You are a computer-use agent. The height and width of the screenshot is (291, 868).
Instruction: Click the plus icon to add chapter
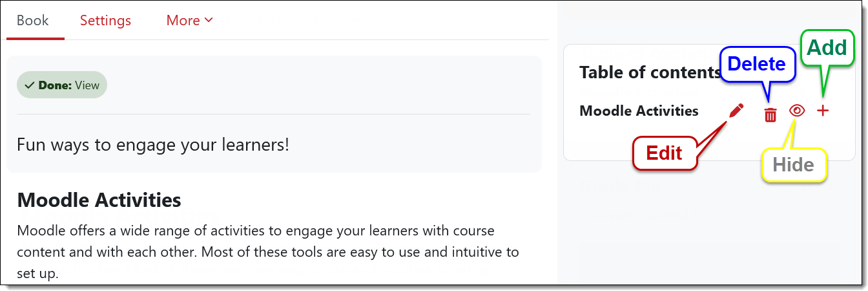pos(822,111)
